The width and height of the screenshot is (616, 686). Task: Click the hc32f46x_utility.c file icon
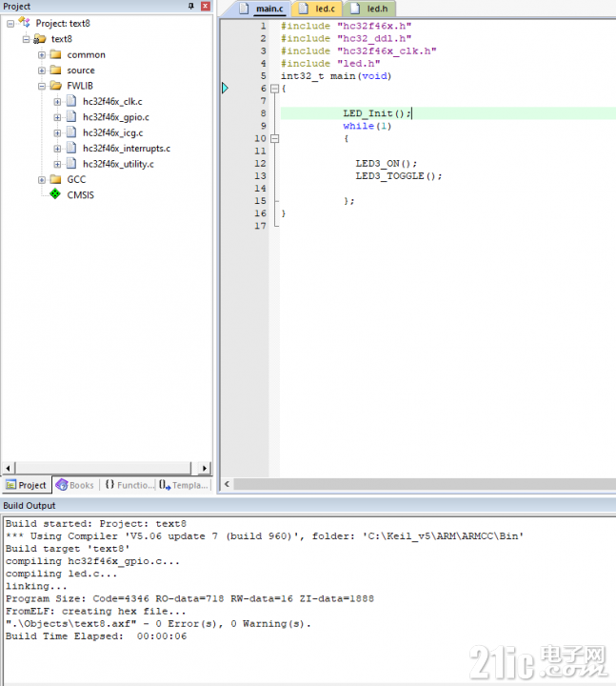[71, 164]
